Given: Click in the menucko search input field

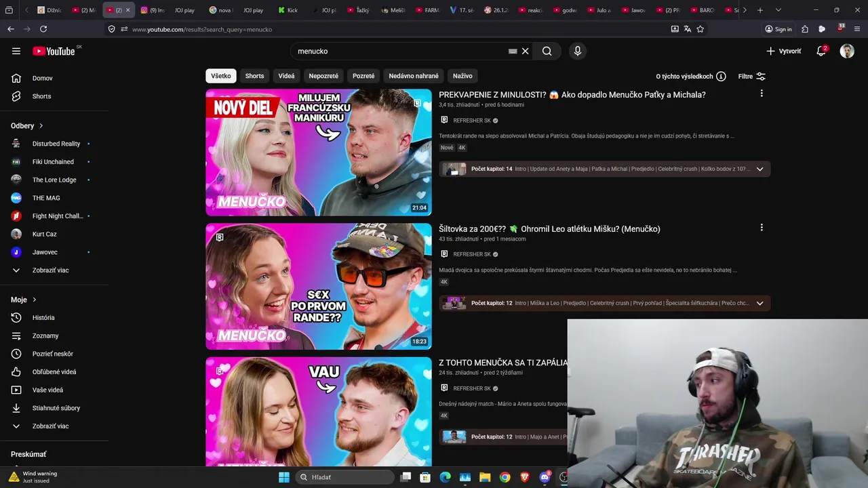Looking at the screenshot, I should [400, 51].
